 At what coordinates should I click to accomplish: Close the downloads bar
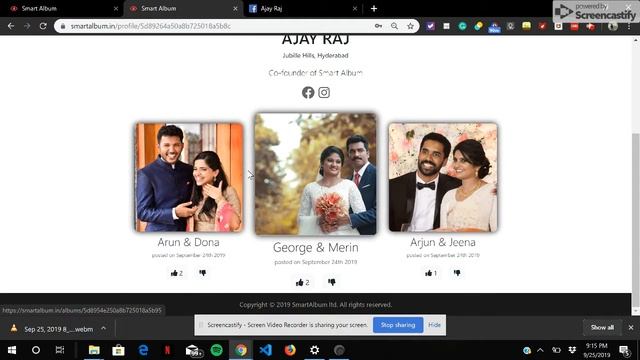(631, 327)
